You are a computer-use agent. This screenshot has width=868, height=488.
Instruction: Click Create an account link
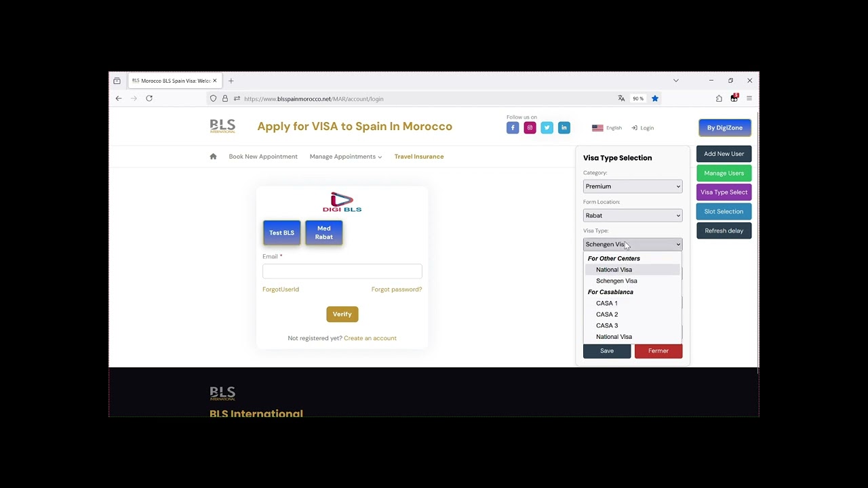tap(370, 338)
